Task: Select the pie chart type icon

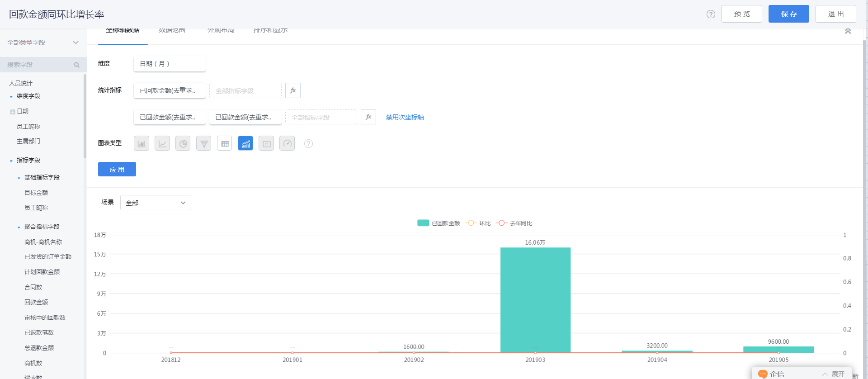Action: pos(183,143)
